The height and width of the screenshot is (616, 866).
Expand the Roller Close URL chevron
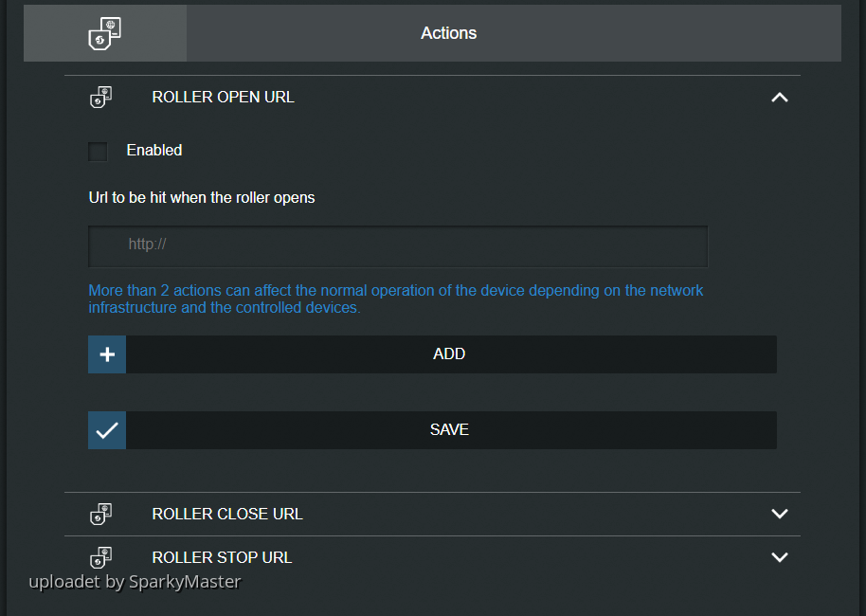[780, 514]
